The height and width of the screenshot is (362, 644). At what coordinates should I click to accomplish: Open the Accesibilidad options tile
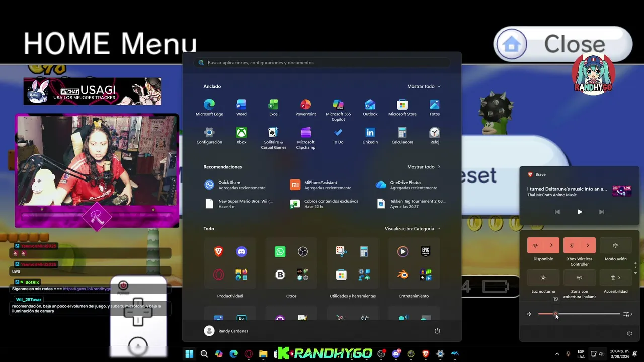(616, 278)
